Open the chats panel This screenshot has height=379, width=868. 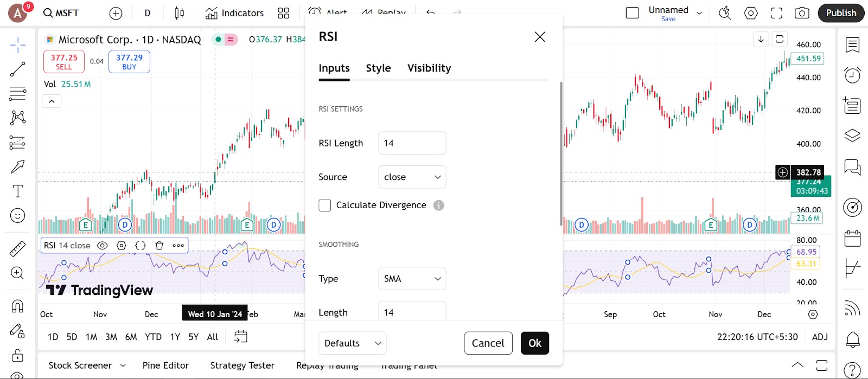tap(852, 166)
